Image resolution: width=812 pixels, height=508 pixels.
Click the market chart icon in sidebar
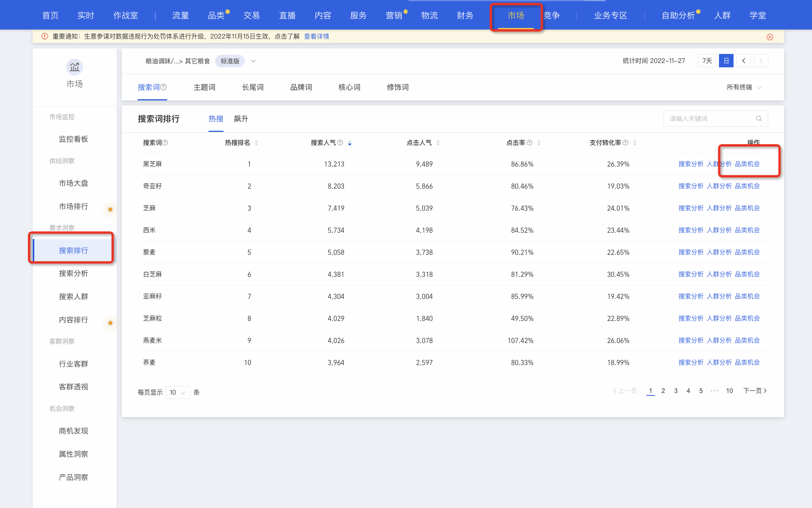74,67
